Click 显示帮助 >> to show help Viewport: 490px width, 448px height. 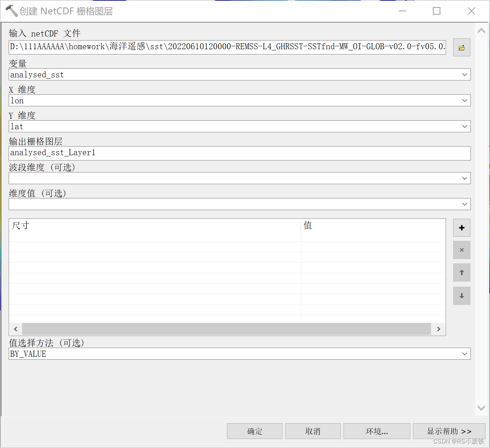coord(449,431)
